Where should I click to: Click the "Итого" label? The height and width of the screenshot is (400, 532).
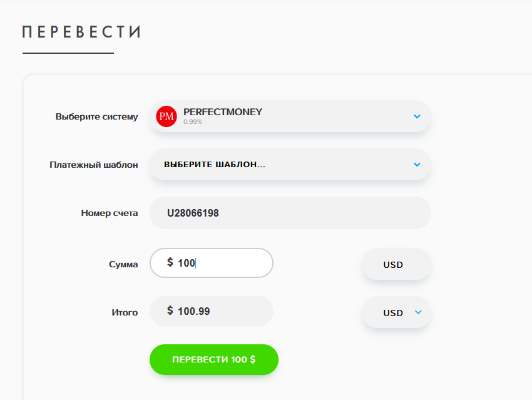(125, 312)
